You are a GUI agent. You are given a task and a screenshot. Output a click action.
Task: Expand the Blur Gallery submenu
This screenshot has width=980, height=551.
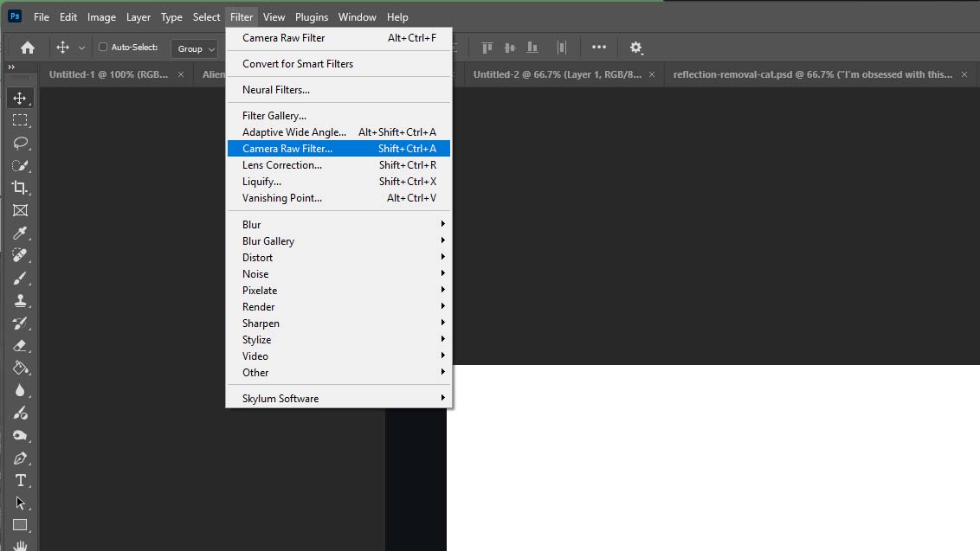tap(338, 240)
